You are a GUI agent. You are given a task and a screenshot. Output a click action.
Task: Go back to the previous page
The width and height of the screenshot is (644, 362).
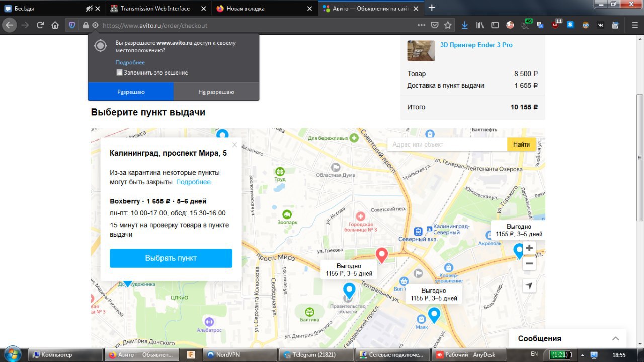[9, 25]
